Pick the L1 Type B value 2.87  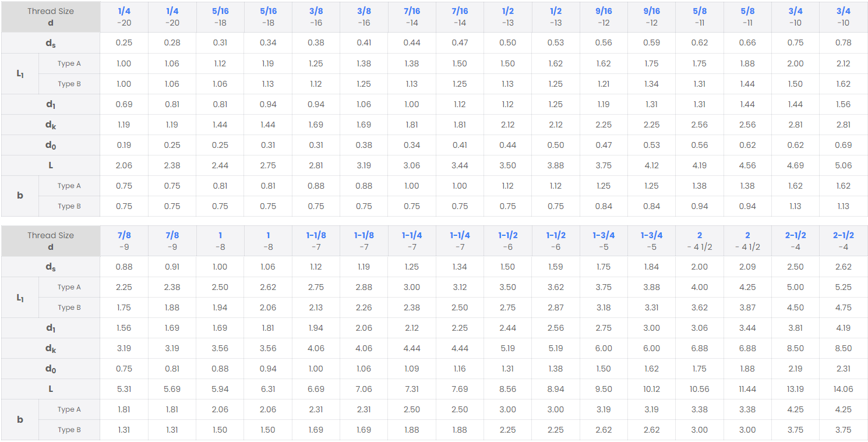click(555, 307)
